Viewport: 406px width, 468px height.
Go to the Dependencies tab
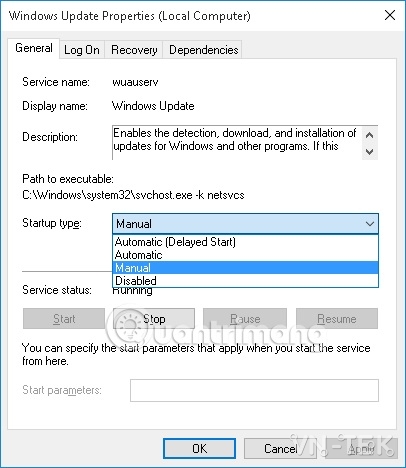[x=203, y=50]
